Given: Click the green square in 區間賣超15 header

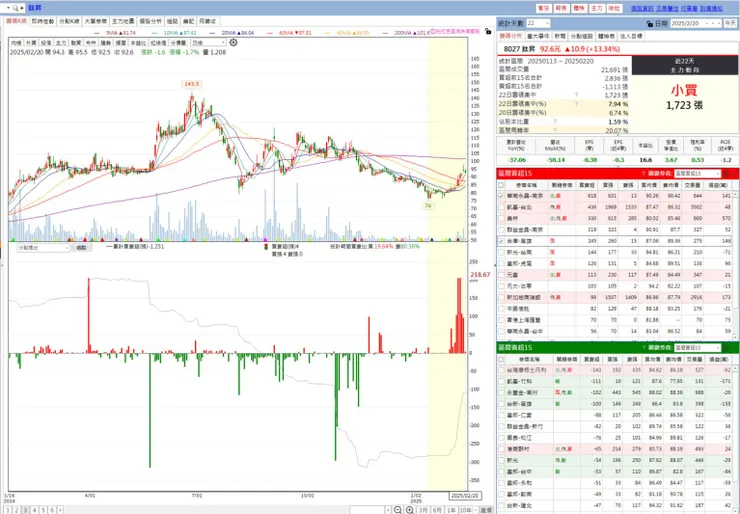Looking at the screenshot, I should coord(727,348).
